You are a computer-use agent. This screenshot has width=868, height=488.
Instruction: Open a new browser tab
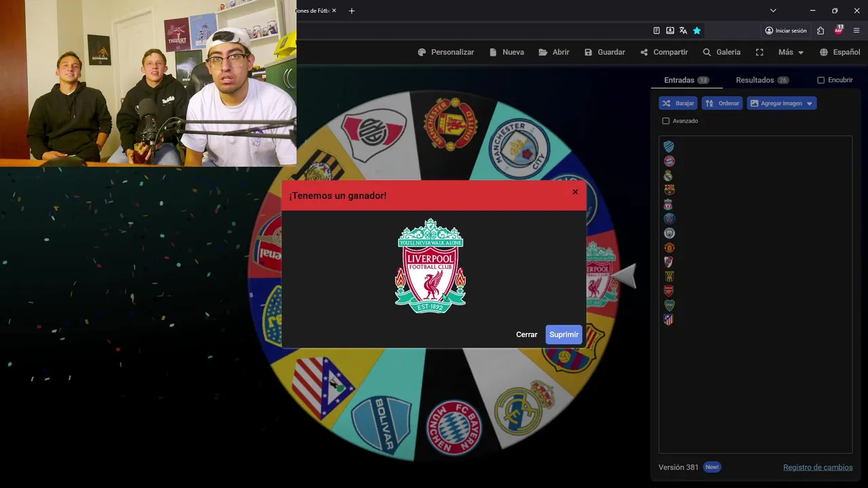[351, 11]
